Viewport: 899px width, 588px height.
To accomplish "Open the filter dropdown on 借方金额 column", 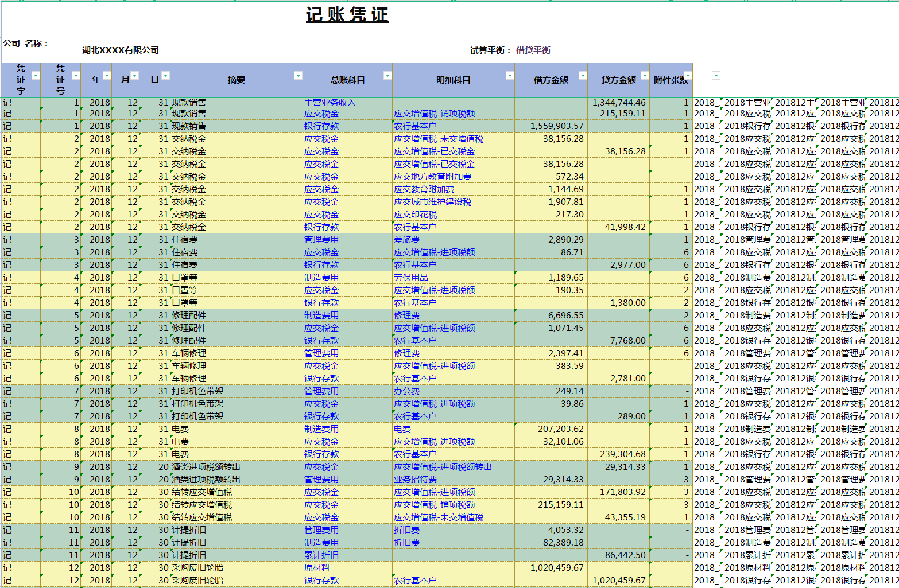I will coord(583,75).
